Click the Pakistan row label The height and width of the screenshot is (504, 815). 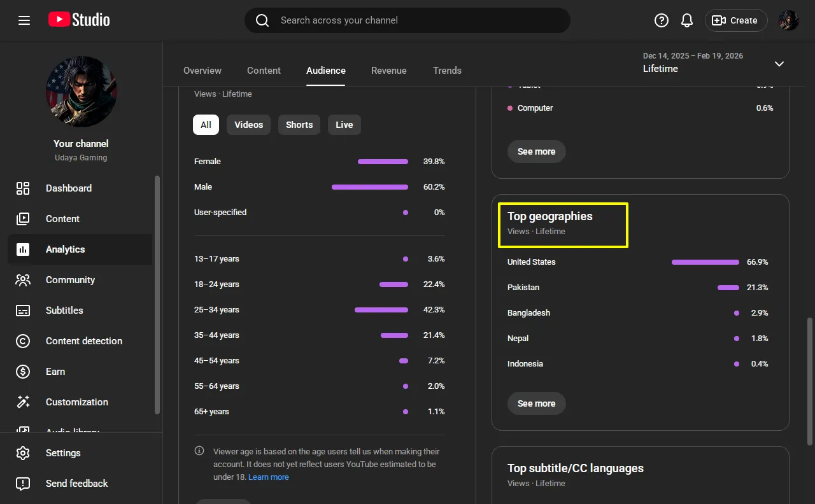523,288
